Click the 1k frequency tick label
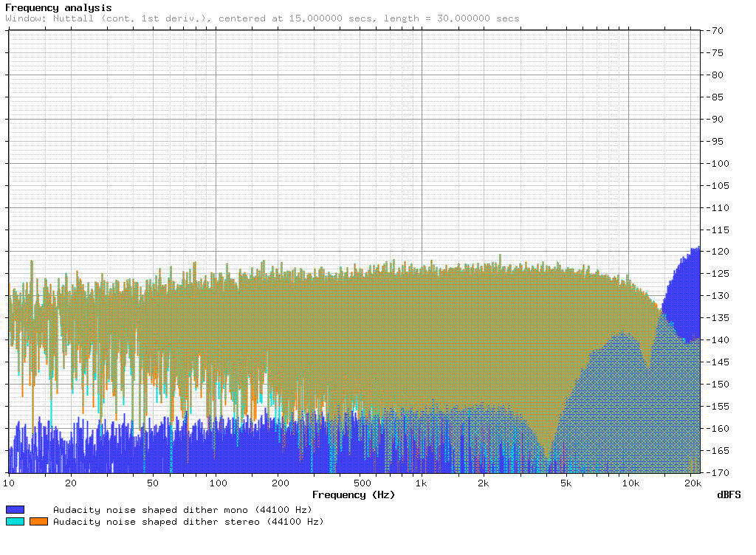Screen dimensions: 756x555 pyautogui.click(x=420, y=483)
